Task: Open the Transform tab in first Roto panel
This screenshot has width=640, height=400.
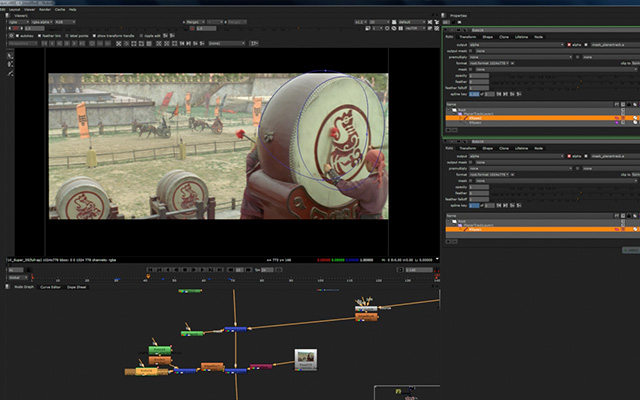Action: tap(468, 37)
